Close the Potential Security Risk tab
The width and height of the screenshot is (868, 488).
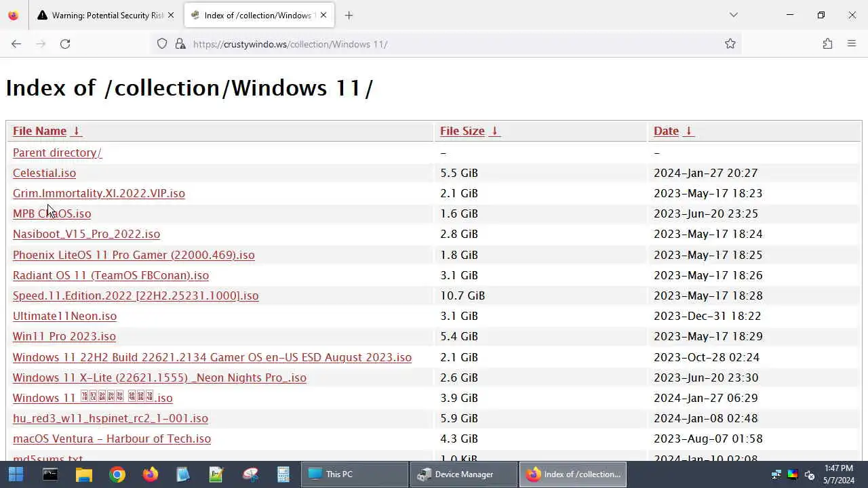pyautogui.click(x=171, y=15)
